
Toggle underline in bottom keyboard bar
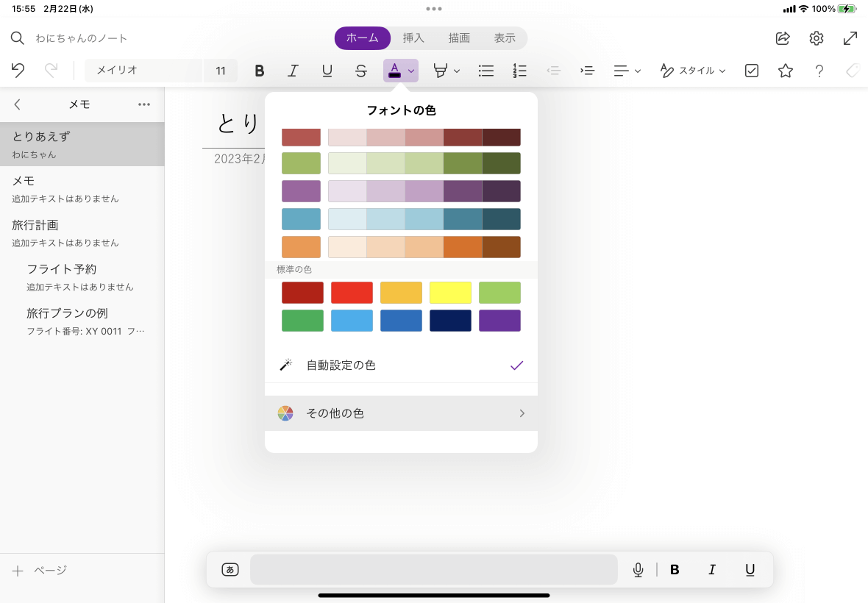click(x=750, y=570)
